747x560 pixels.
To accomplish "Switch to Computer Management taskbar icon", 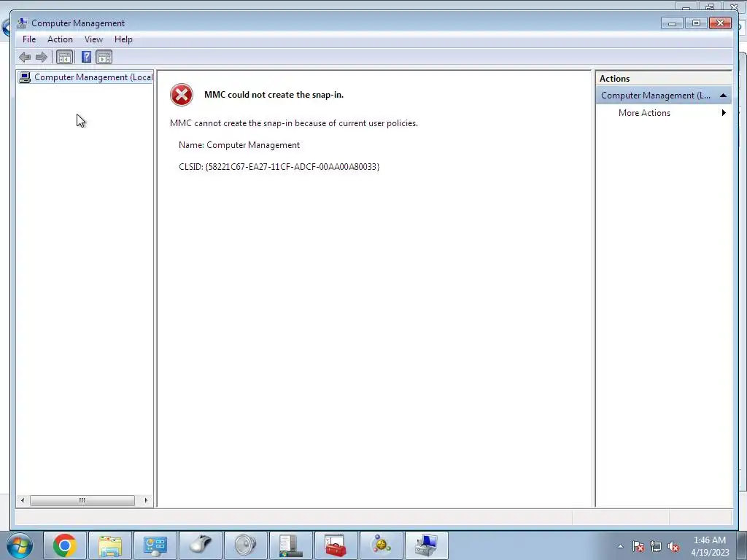I will click(x=427, y=545).
